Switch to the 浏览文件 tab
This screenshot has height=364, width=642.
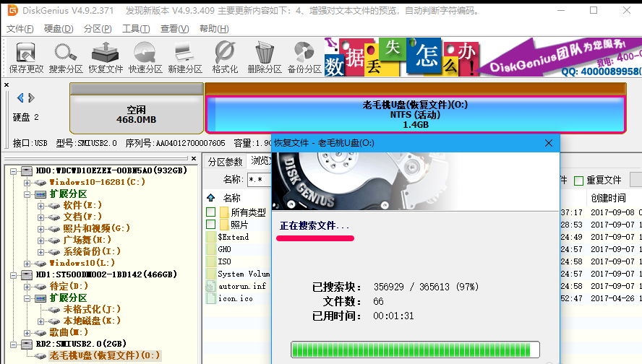tap(260, 161)
